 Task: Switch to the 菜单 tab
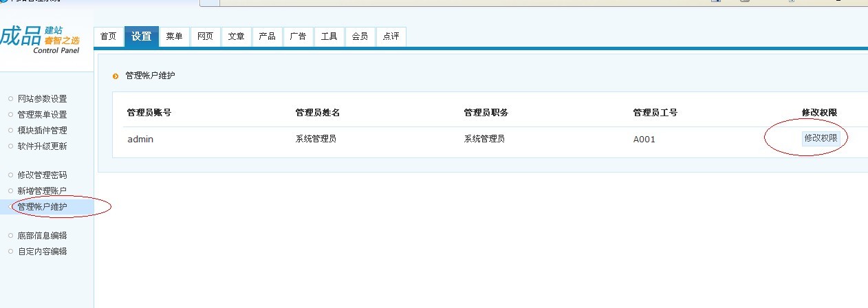pos(174,36)
